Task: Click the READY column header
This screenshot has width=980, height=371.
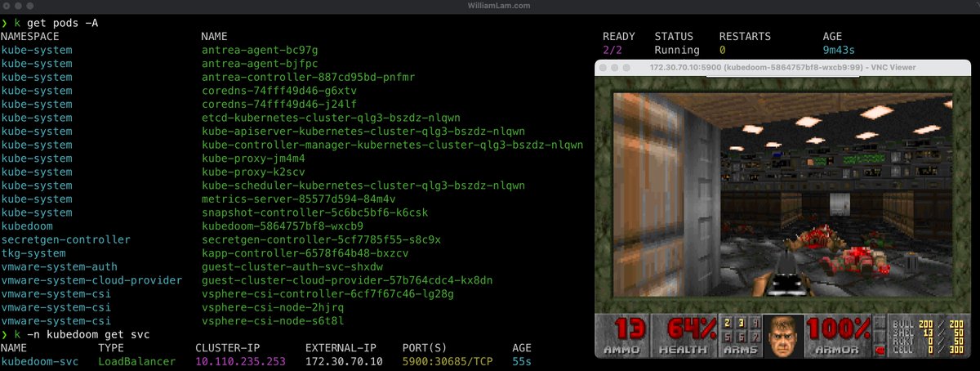Action: pos(619,37)
